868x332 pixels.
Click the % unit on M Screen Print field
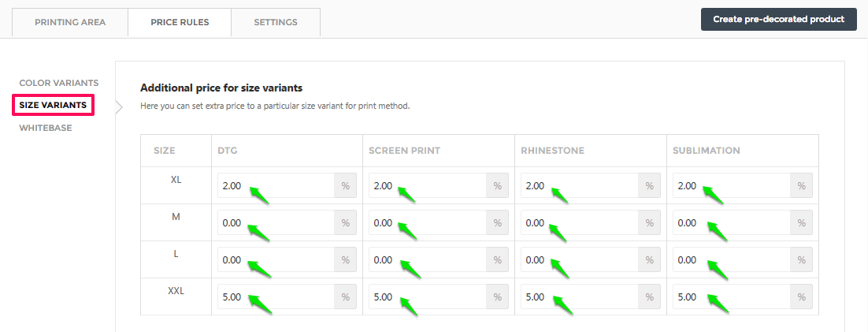497,223
